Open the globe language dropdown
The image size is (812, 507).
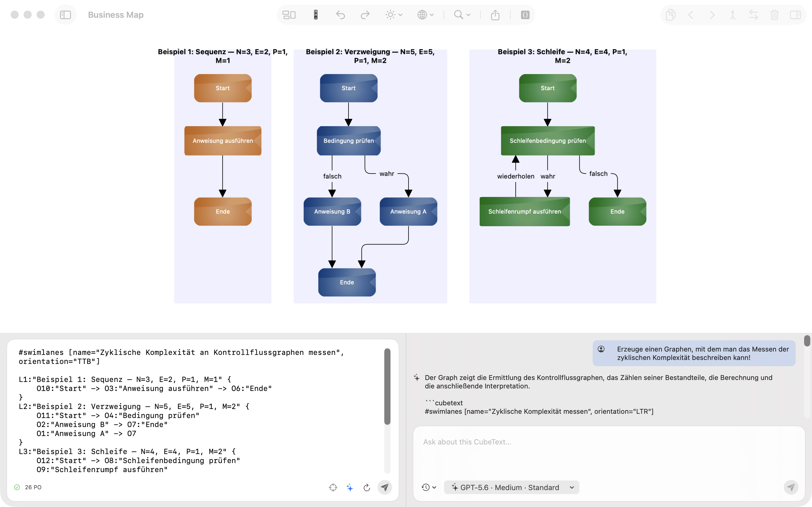point(426,15)
